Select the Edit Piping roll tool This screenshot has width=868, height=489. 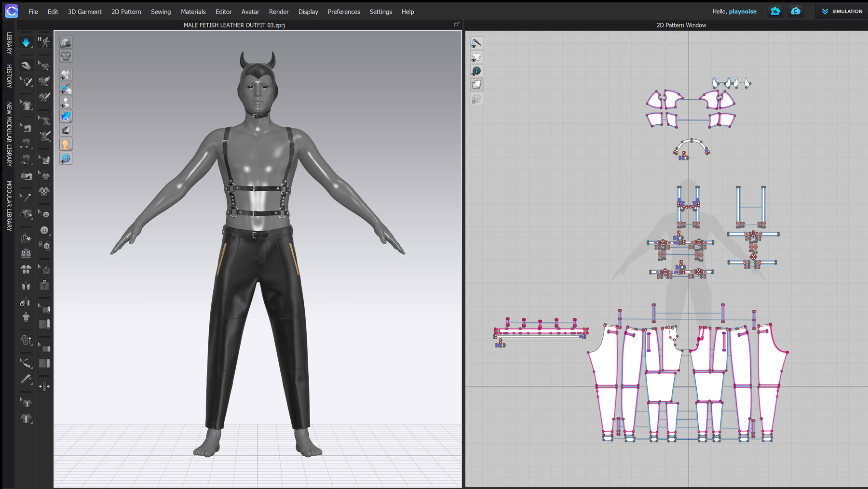pos(44,308)
